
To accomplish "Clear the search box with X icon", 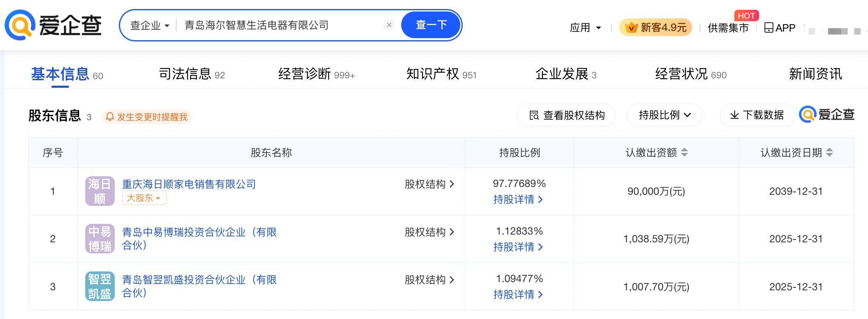I will click(x=389, y=25).
